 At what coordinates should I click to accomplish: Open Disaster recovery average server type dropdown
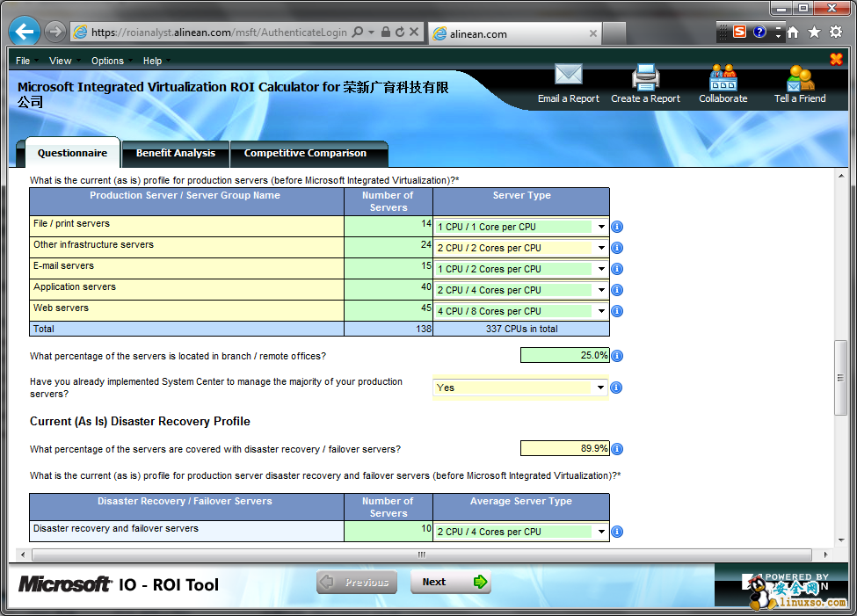click(x=601, y=532)
